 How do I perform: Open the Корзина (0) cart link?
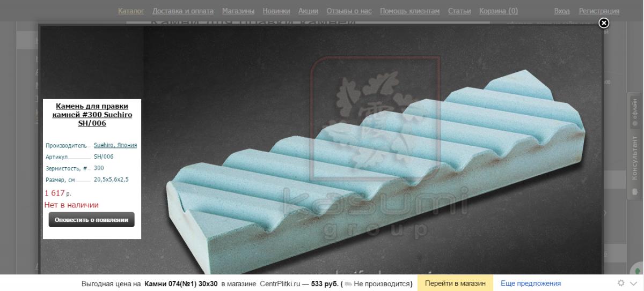tap(499, 11)
